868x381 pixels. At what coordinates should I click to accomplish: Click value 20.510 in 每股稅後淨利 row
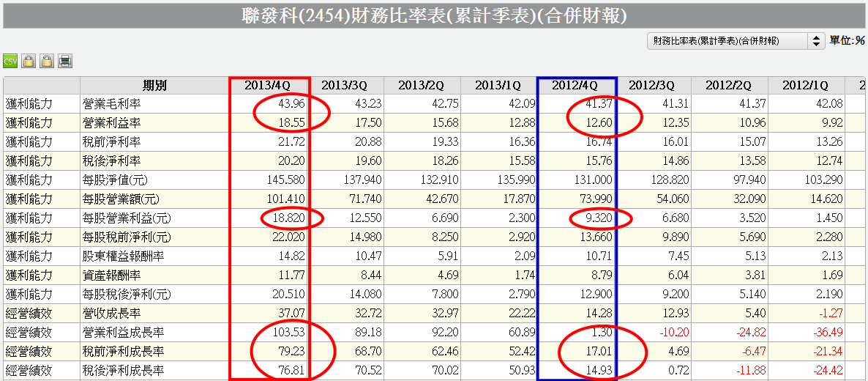click(289, 294)
